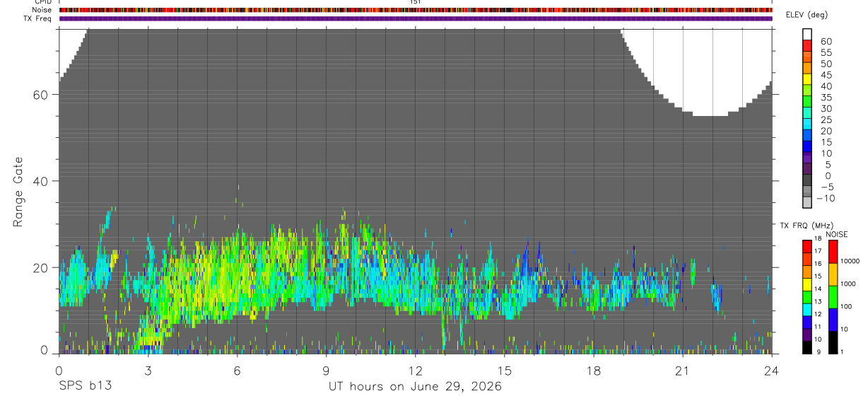868x401 pixels.
Task: Click the green 100 noise level swatch
Action: [833, 296]
